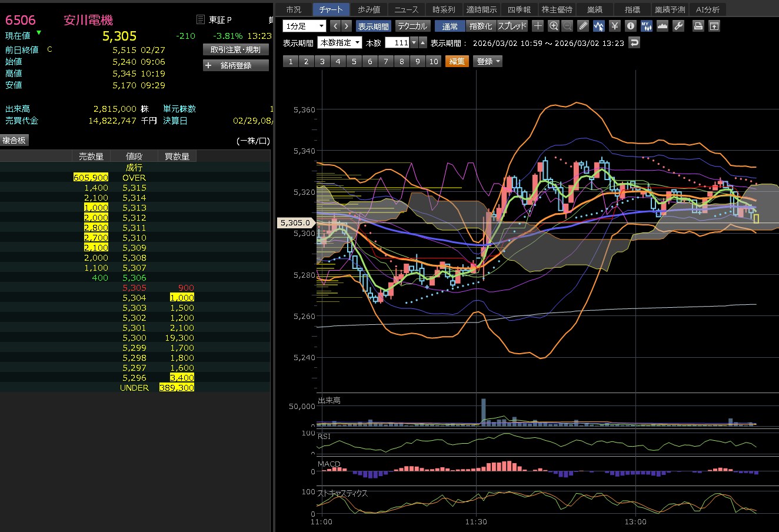Viewport: 779px width, 532px height.
Task: Click the yen symbol icon
Action: tap(615, 26)
